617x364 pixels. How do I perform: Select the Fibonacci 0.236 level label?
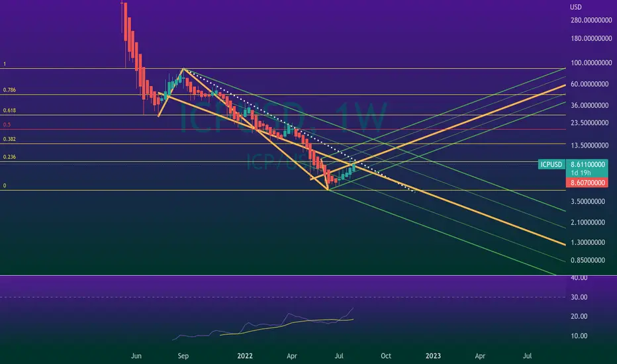(x=9, y=157)
